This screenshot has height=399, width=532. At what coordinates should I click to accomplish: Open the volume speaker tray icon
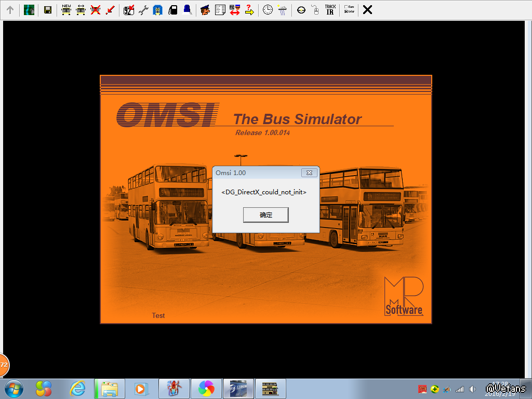point(472,389)
